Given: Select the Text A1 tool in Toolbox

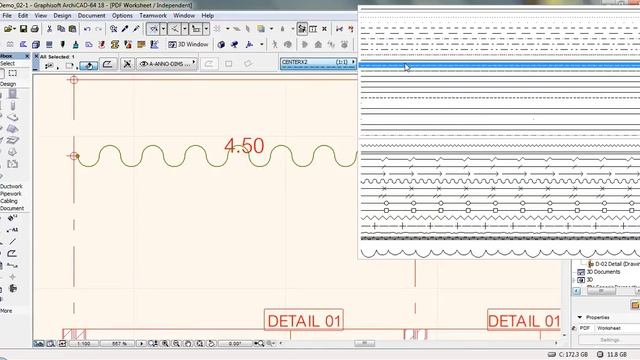Looking at the screenshot, I should click(x=13, y=230).
